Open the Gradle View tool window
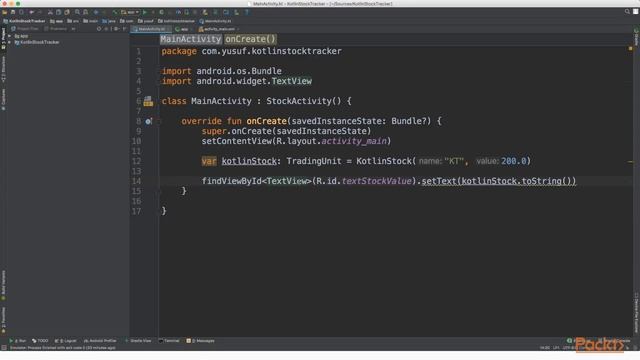Screen dimensions: 640x360 [x=138, y=340]
